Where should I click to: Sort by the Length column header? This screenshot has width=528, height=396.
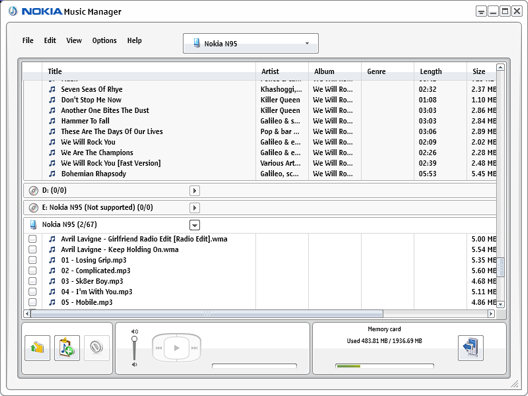pyautogui.click(x=440, y=71)
